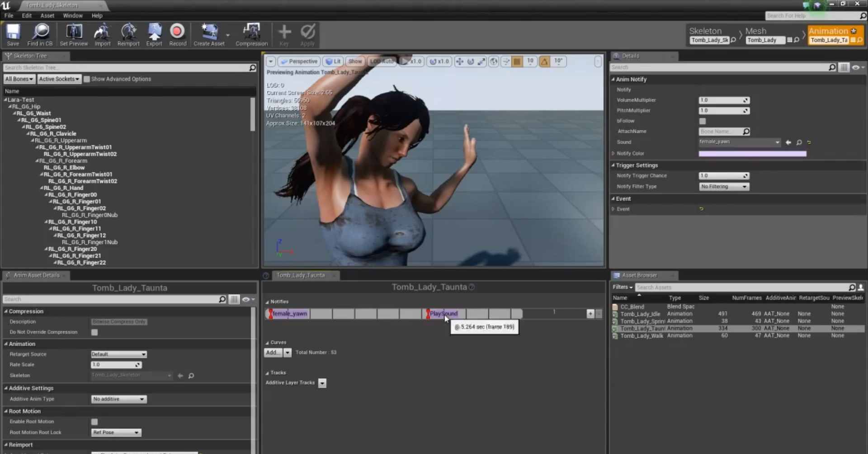This screenshot has width=868, height=454.
Task: Select the scale gizmo in viewport toolbar
Action: pyautogui.click(x=481, y=61)
